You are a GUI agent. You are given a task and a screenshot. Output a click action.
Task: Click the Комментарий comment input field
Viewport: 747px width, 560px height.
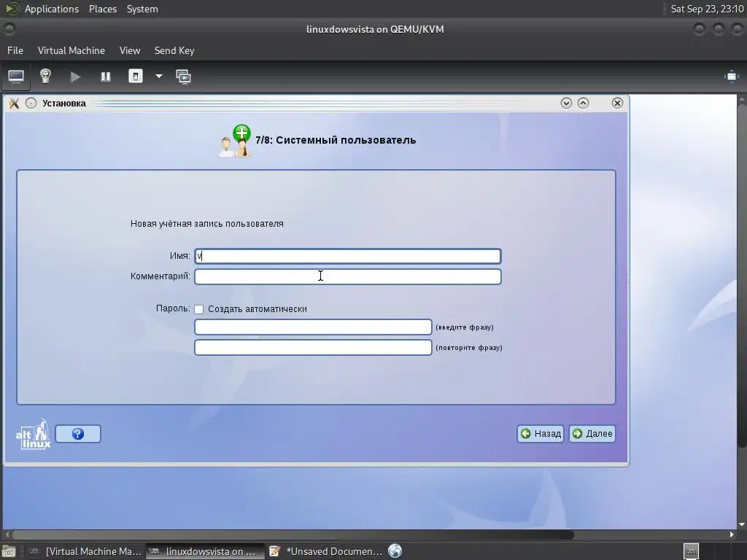(348, 276)
